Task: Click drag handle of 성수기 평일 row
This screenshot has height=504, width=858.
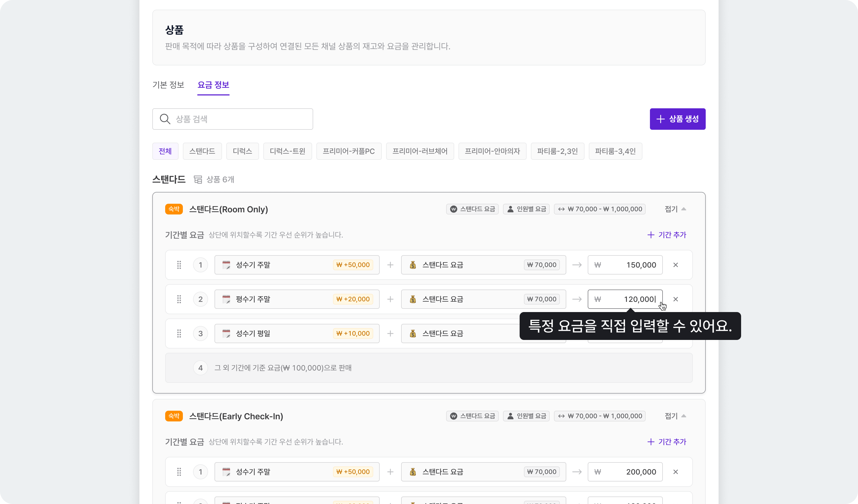Action: [179, 333]
